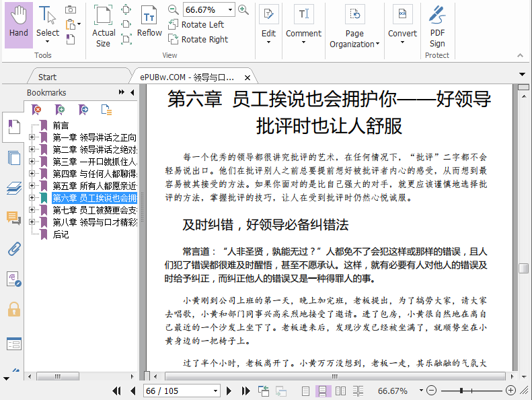Switch to continuous page view
Image resolution: width=532 pixels, height=400 pixels.
(x=324, y=391)
